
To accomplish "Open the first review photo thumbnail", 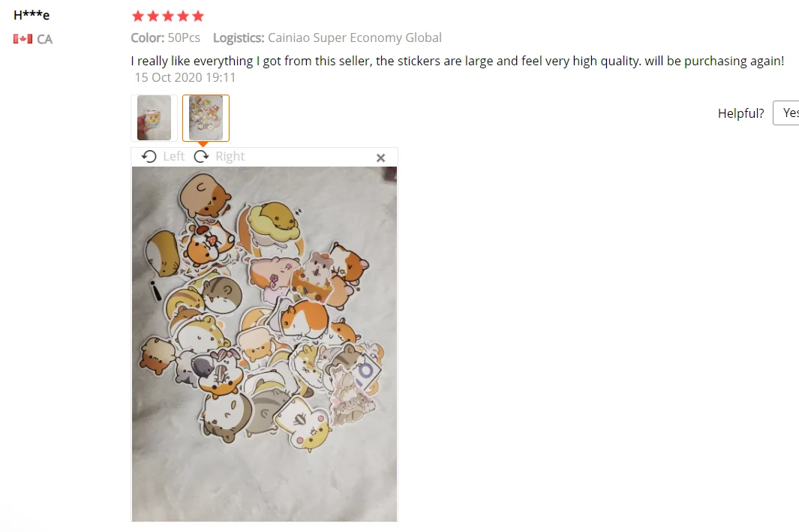I will [154, 118].
